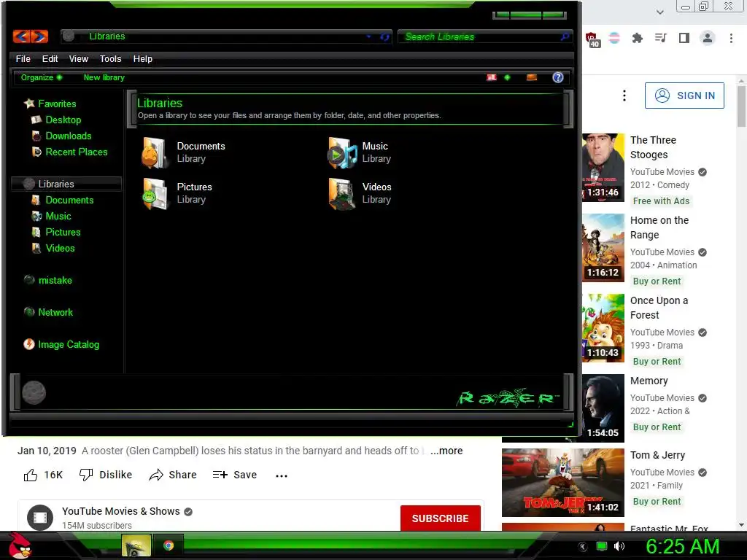Open the volume speaker tray icon
The height and width of the screenshot is (560, 747).
(x=619, y=546)
